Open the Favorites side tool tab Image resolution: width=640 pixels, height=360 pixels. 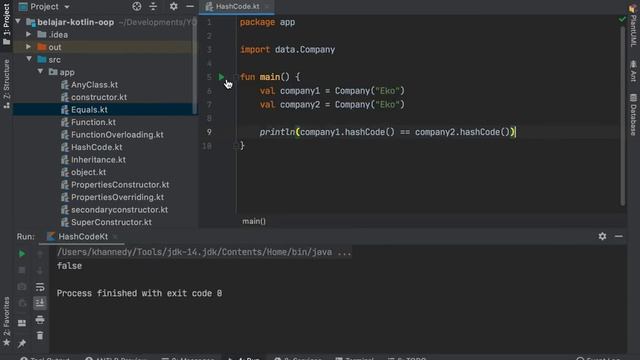[x=6, y=321]
